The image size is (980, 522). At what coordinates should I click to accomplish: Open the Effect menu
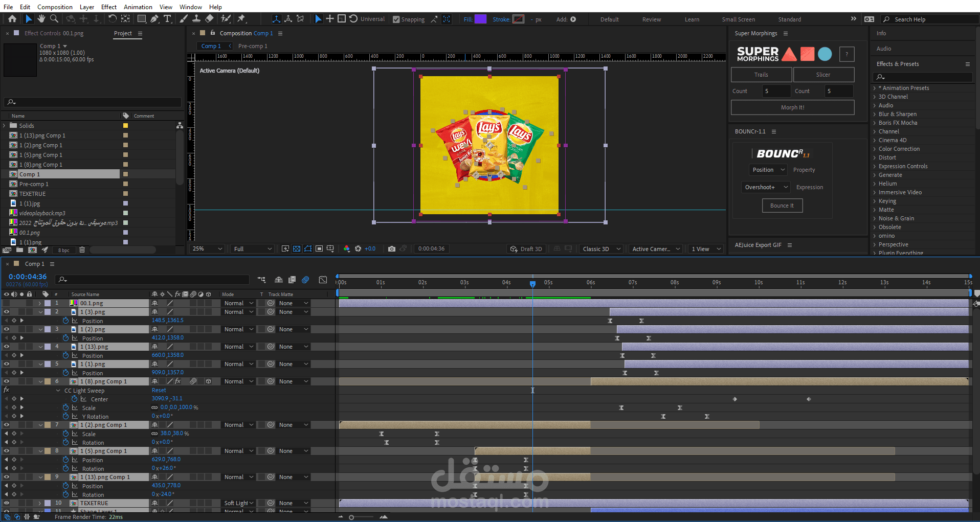109,7
